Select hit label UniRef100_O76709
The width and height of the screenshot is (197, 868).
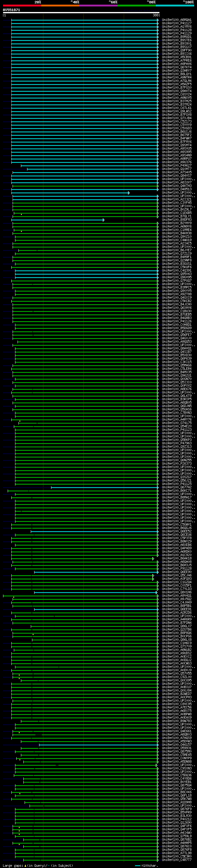(x=177, y=646)
